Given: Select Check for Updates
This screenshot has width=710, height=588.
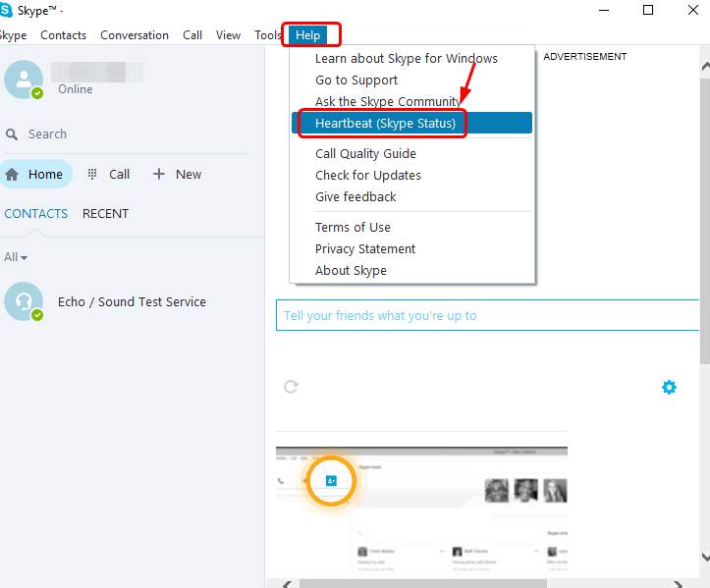Looking at the screenshot, I should point(368,175).
